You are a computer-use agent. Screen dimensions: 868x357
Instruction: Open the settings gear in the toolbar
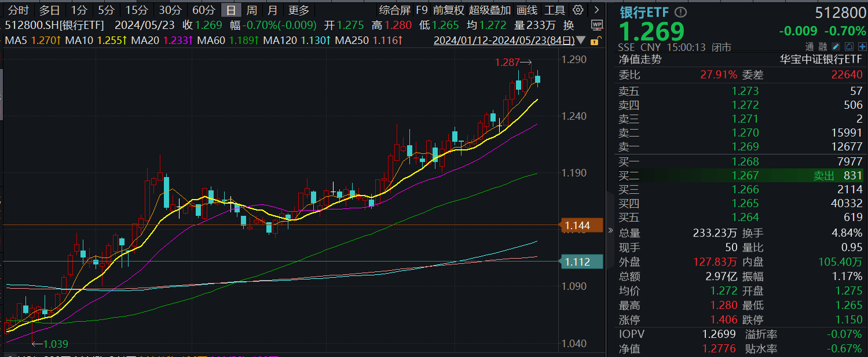(578, 10)
